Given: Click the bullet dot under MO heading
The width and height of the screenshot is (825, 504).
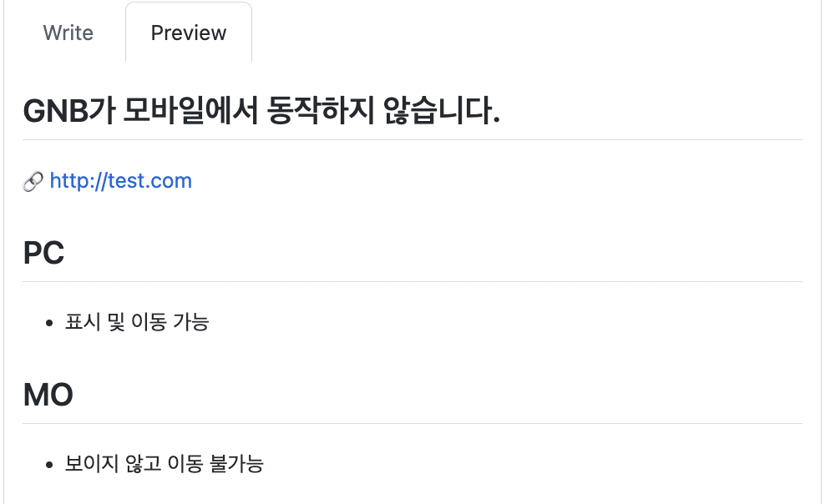Looking at the screenshot, I should [x=49, y=465].
